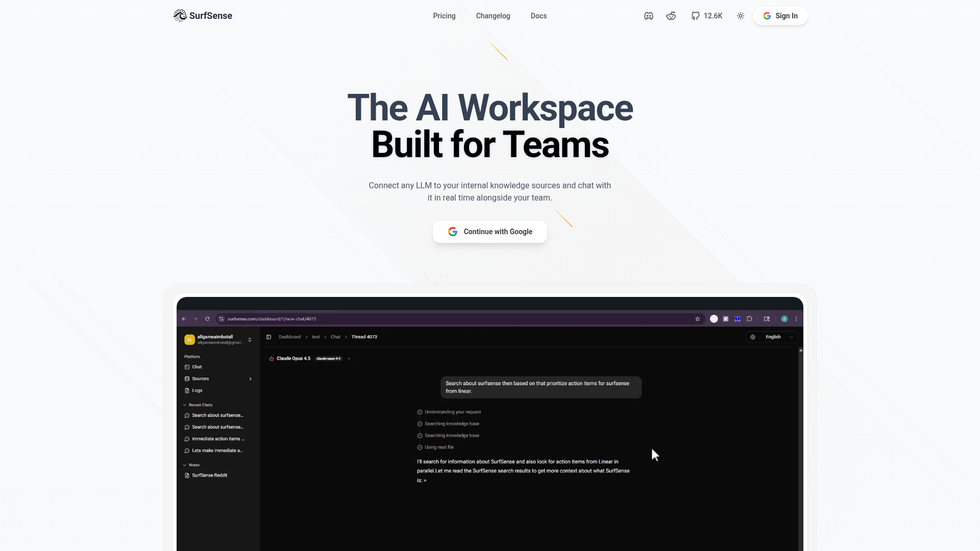This screenshot has height=551, width=980.
Task: Toggle the sidebar panel icon
Action: tap(268, 337)
